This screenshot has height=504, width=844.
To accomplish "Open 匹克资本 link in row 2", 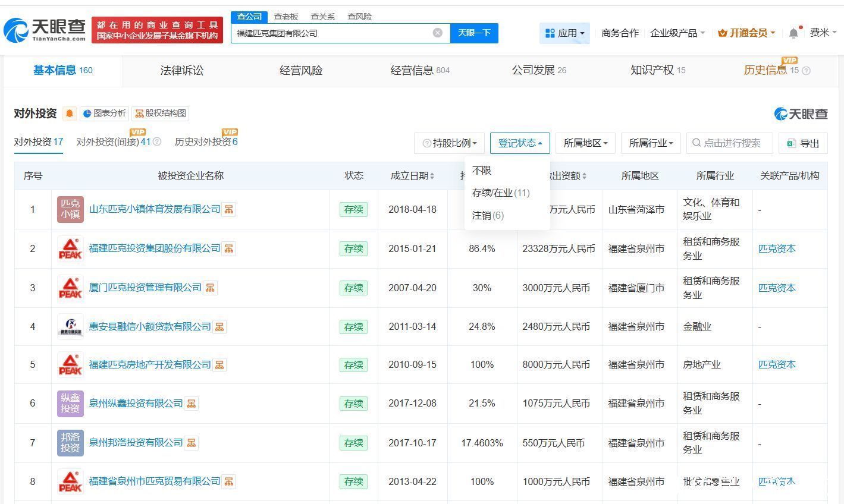I will point(777,248).
